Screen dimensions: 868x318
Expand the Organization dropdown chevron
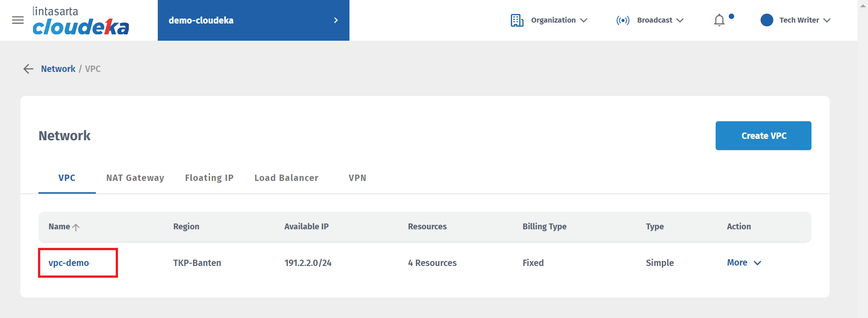click(584, 20)
